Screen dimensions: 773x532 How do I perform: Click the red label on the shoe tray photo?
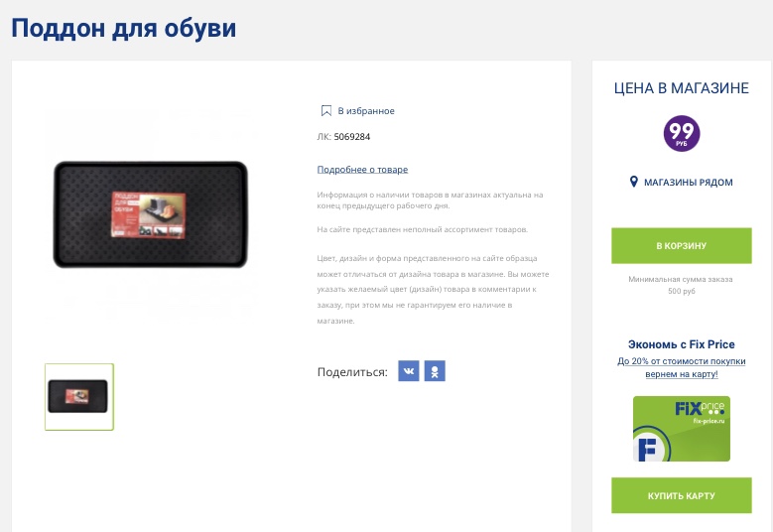(149, 215)
